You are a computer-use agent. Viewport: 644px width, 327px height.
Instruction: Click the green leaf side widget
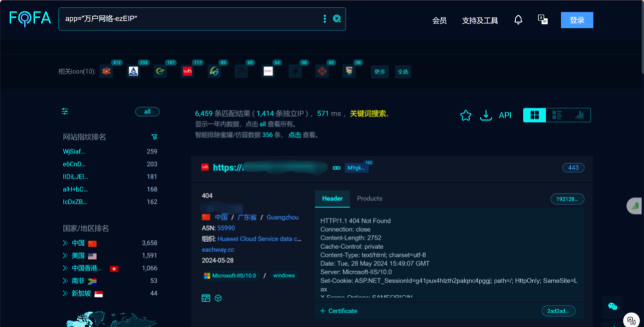(635, 206)
